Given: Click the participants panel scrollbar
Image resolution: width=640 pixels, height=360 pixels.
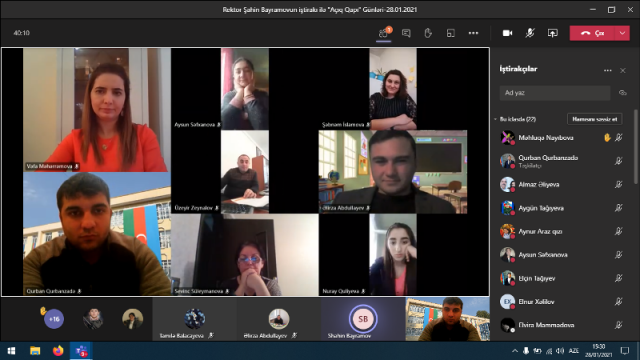Looking at the screenshot, I should coord(636,147).
